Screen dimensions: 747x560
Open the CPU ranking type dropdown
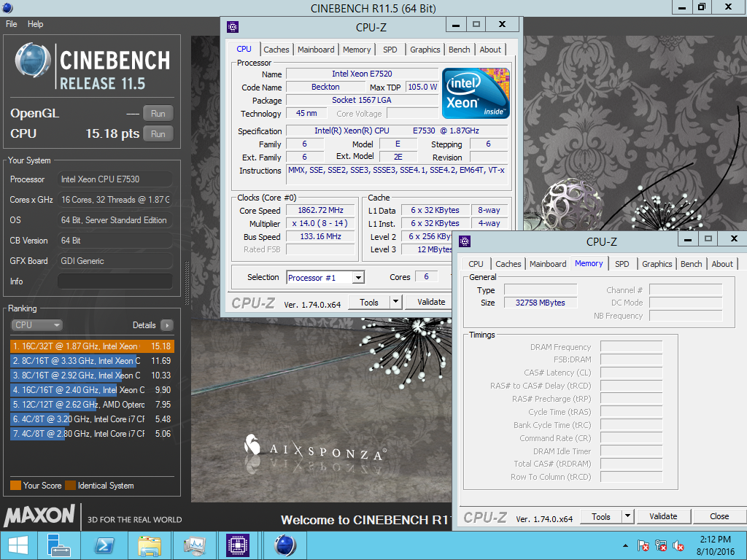click(36, 325)
